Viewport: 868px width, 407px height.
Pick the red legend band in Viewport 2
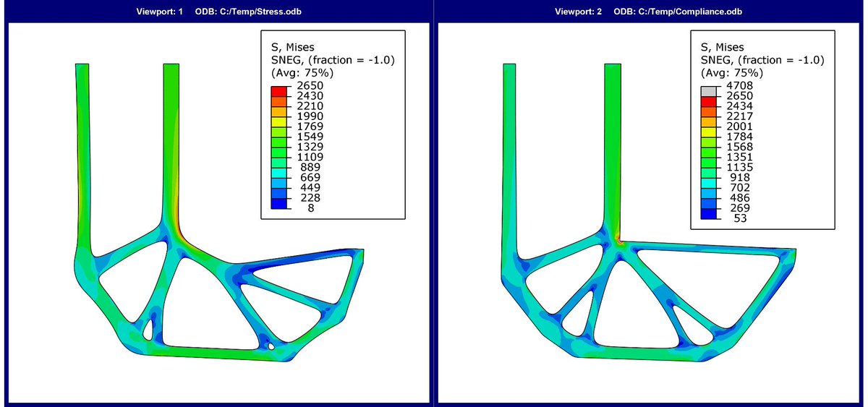tap(708, 100)
